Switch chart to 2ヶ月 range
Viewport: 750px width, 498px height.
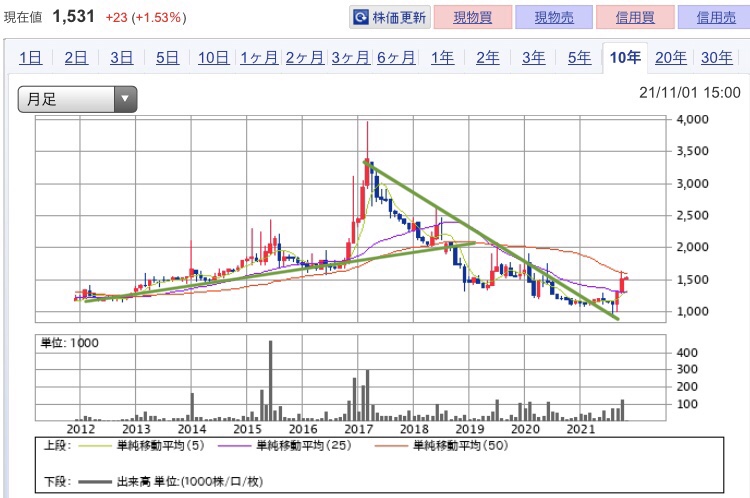[x=305, y=58]
